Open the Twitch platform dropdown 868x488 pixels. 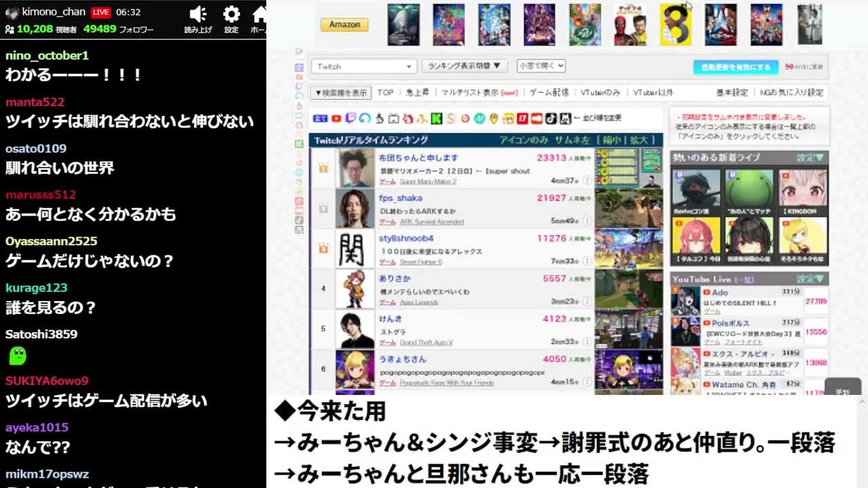point(364,66)
